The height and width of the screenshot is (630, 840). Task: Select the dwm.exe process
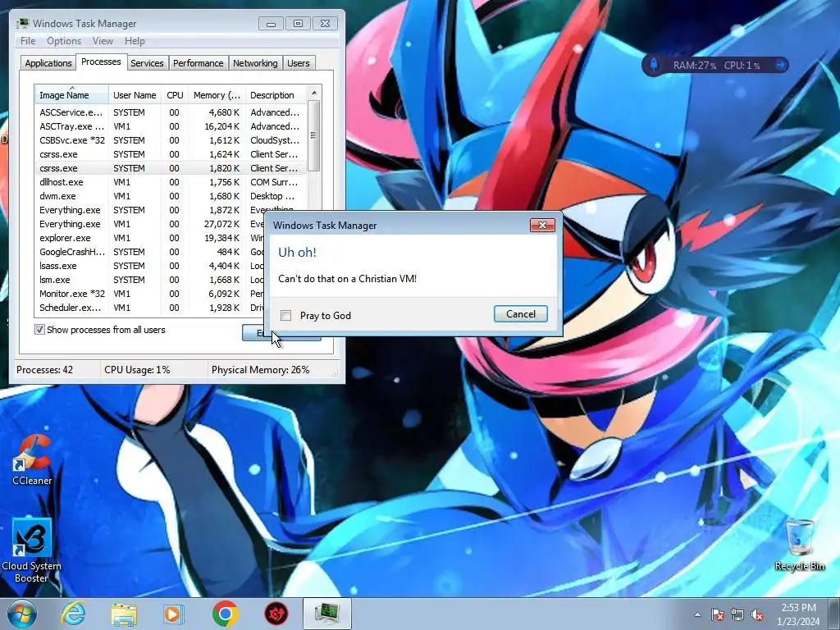click(171, 196)
